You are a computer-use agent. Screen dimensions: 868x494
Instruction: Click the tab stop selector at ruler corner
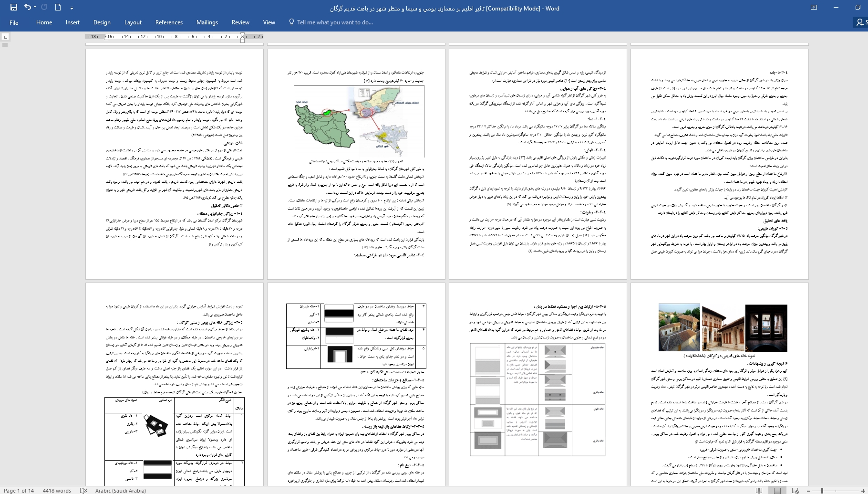coord(5,37)
